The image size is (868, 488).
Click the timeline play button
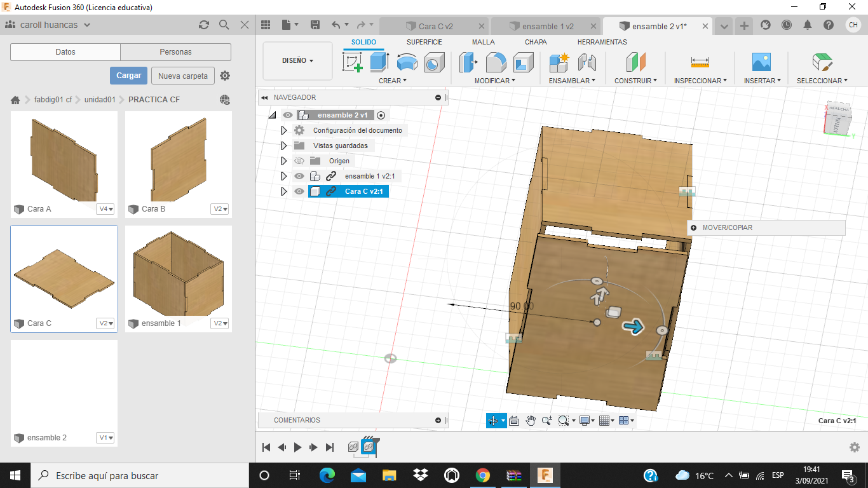click(x=298, y=447)
